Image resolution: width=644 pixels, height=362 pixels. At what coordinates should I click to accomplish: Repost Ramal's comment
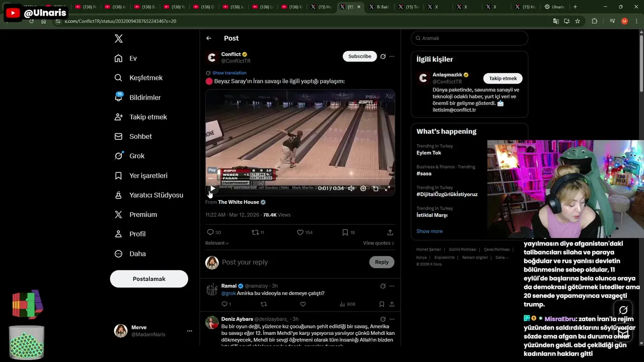[264, 304]
